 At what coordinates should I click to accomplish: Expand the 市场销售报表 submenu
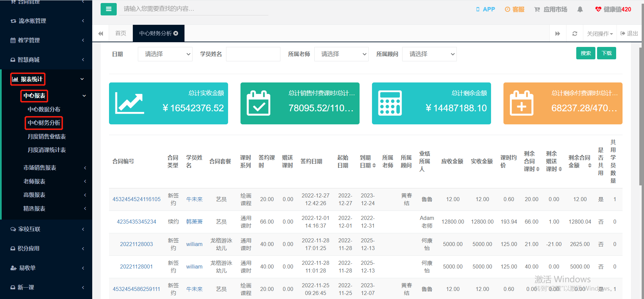click(x=46, y=168)
